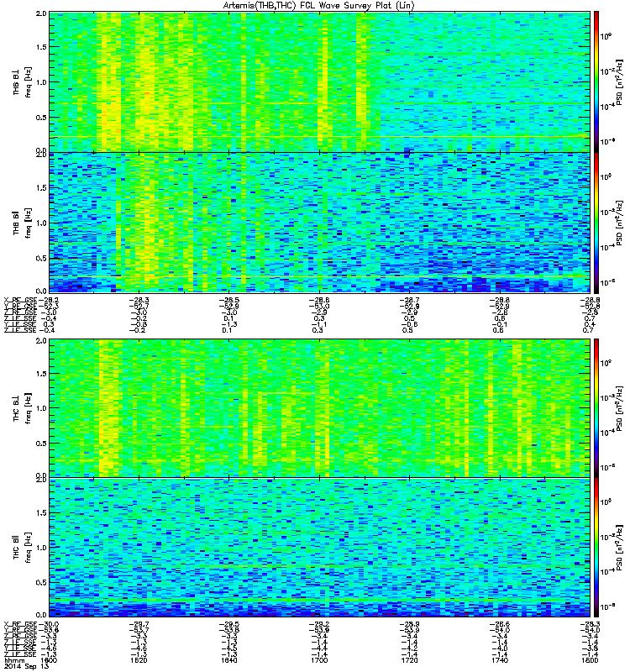Screen dimensions: 630x672
Task: Click the 'PSD [nT²/Hz]' label of the THC B⊥ color bar
Action: (620, 408)
